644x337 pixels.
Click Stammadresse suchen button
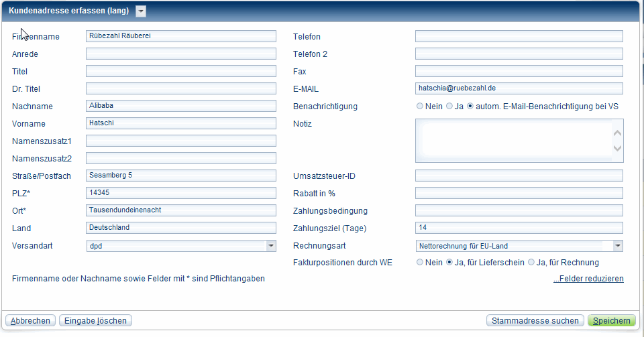(535, 321)
